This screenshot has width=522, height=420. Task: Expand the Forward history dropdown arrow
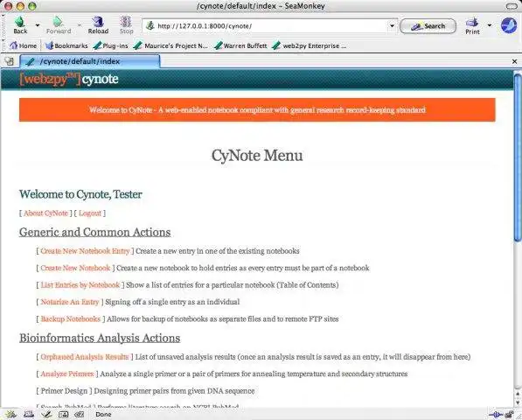pyautogui.click(x=80, y=25)
